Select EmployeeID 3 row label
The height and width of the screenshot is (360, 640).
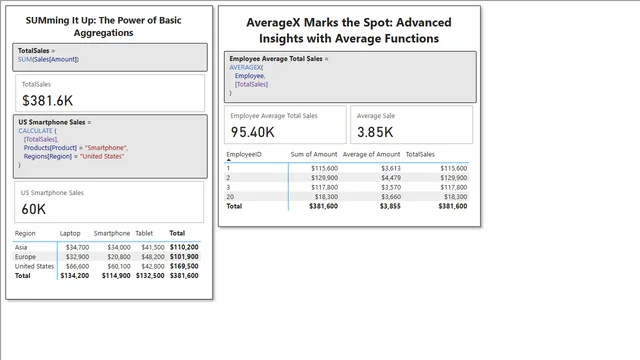[x=228, y=187]
